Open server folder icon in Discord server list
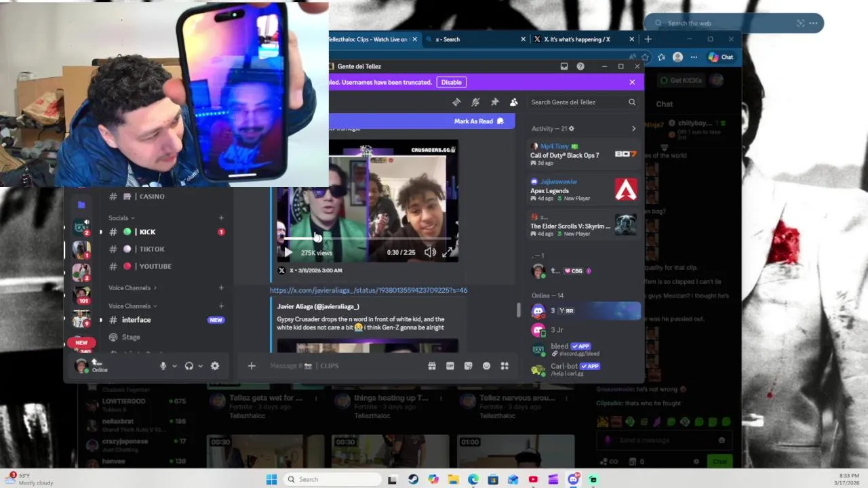 (81, 205)
